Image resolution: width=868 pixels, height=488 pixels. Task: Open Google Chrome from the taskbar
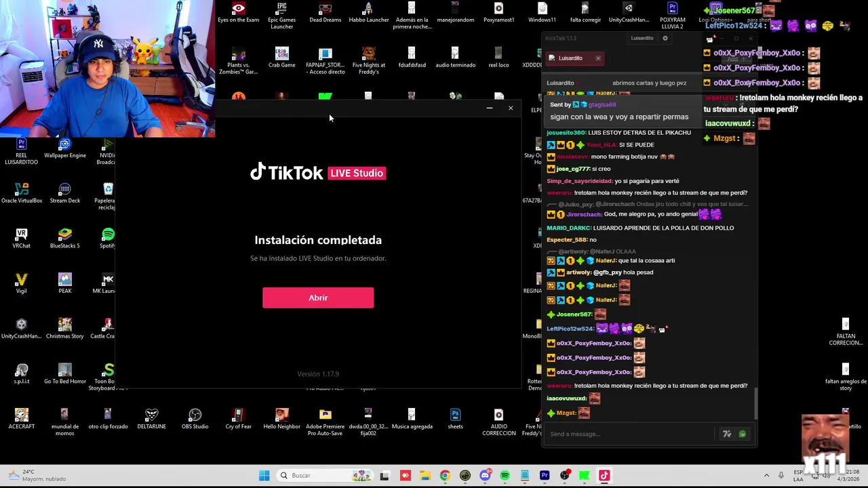(x=445, y=476)
